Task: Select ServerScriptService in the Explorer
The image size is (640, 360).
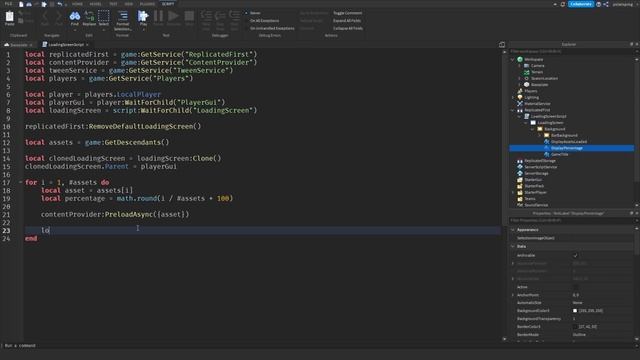Action: click(540, 167)
